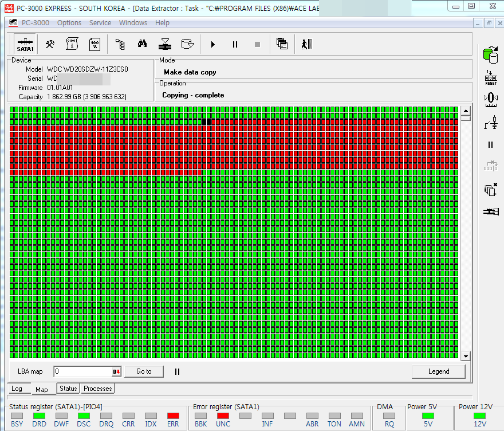Screen dimensions: 504x431
Task: Click the 'Make data copy' mode text
Action: tap(190, 72)
